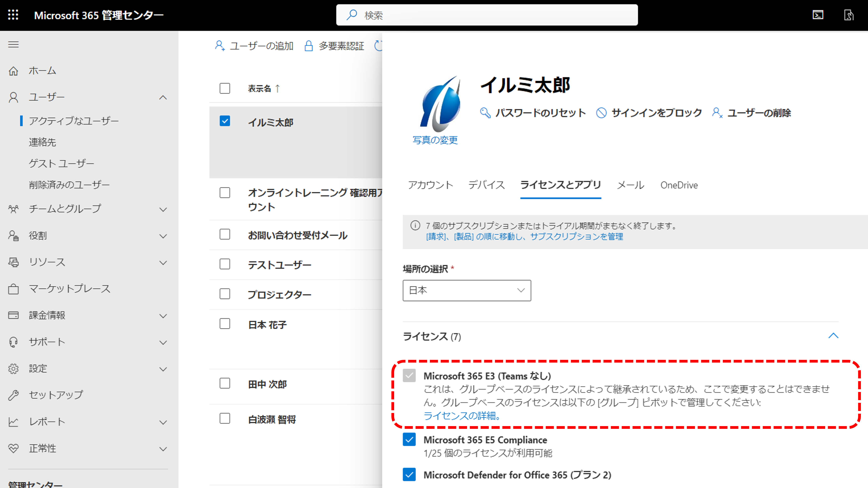Click the document icon at top right
Screen dimensions: 868x488
[x=848, y=15]
